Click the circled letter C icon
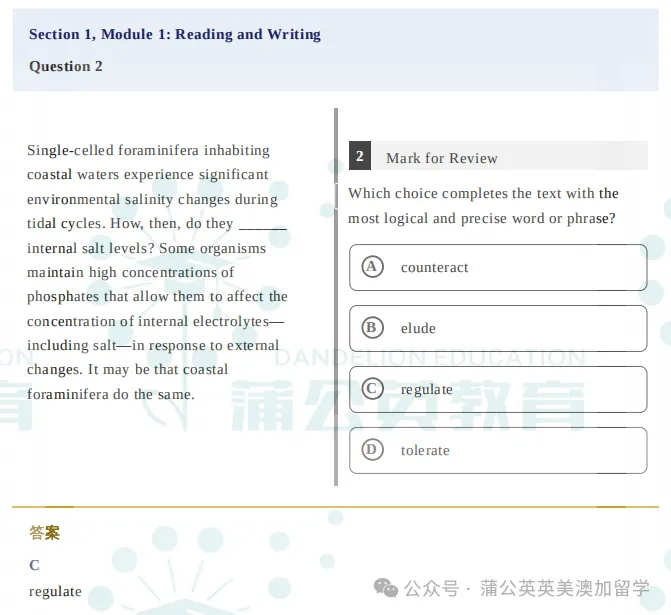 pyautogui.click(x=372, y=389)
